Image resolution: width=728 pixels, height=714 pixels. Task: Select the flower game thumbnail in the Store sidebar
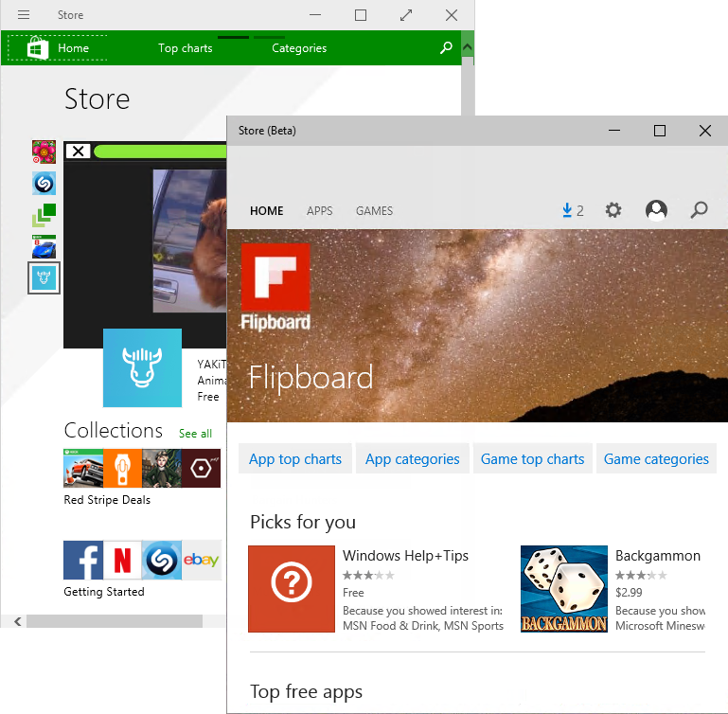coord(44,152)
